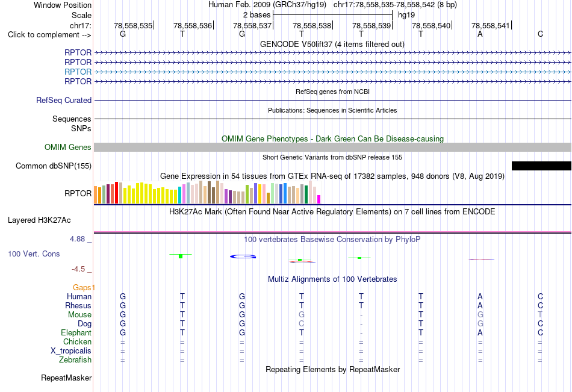Open 'Short Genetic Variants from dbSNP release 155' title
The height and width of the screenshot is (392, 572).
332,157
